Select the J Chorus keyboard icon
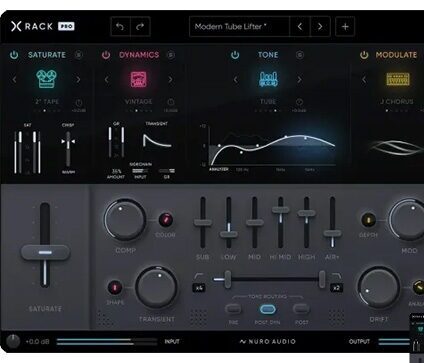This screenshot has height=363, width=424. (398, 79)
